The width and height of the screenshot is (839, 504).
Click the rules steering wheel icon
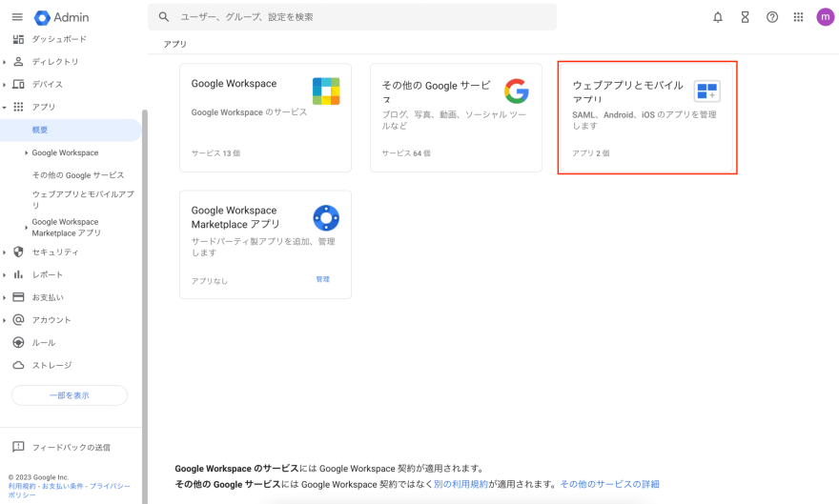click(x=18, y=343)
